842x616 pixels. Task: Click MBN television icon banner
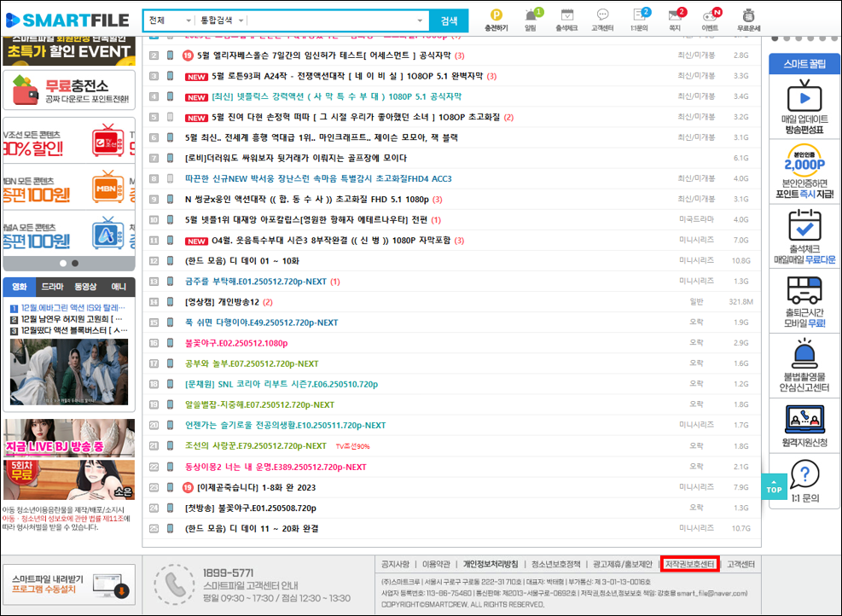point(108,187)
